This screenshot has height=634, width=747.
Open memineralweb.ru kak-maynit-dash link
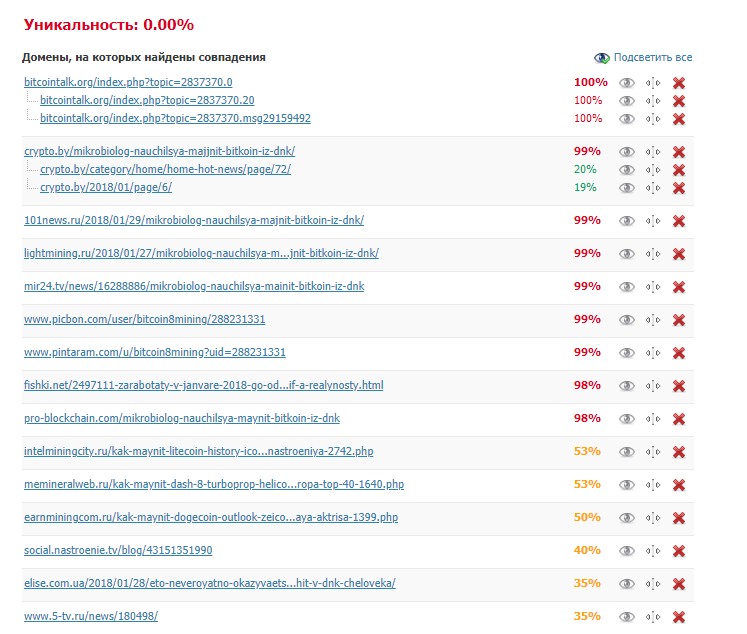click(x=214, y=484)
